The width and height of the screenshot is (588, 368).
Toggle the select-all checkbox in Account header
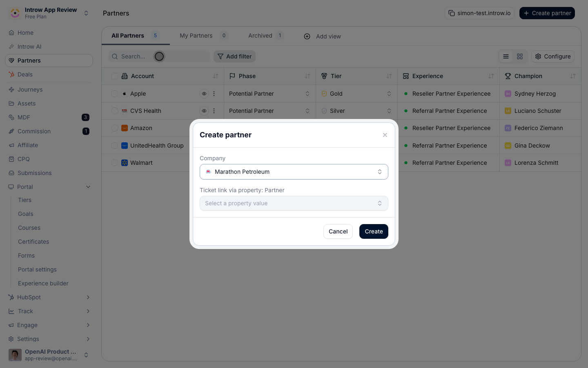[x=115, y=76]
